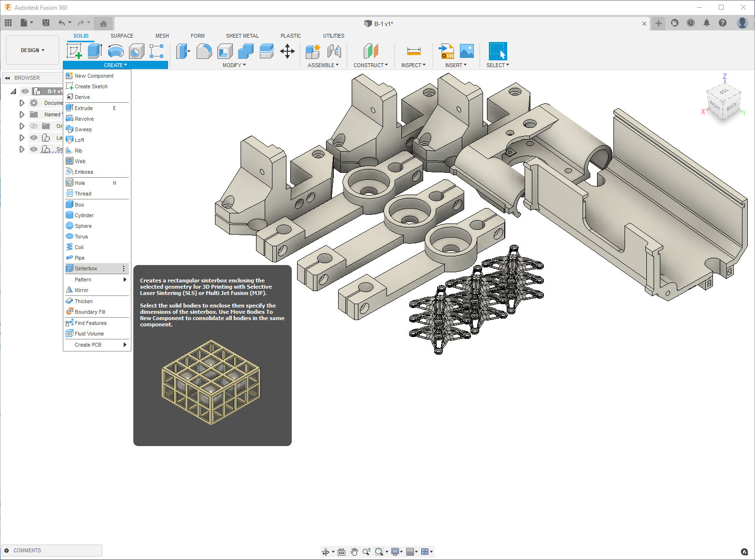Choose Emboss from Create menu

coord(97,172)
